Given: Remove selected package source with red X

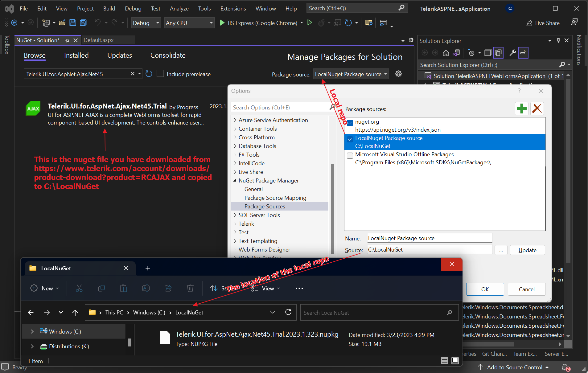Looking at the screenshot, I should click(537, 109).
